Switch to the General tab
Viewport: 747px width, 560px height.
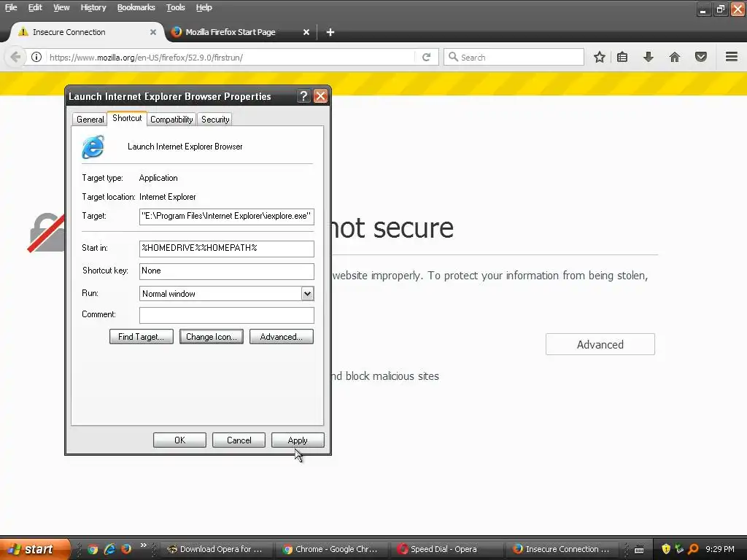pos(90,120)
